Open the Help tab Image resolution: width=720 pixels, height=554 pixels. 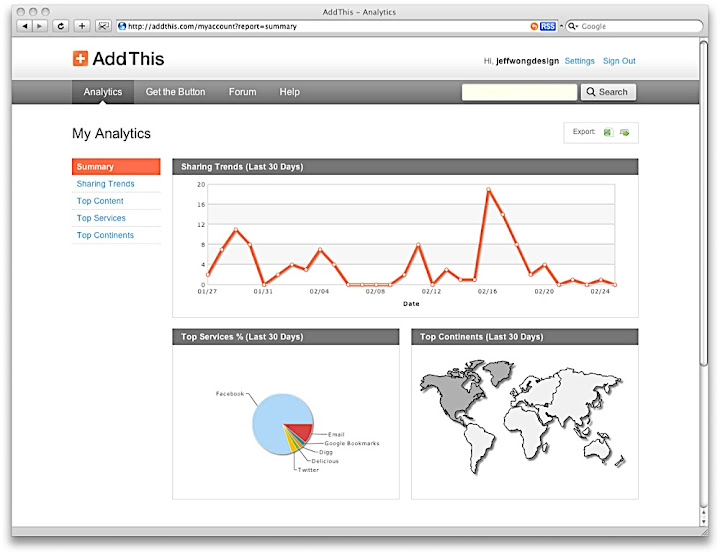pyautogui.click(x=289, y=92)
